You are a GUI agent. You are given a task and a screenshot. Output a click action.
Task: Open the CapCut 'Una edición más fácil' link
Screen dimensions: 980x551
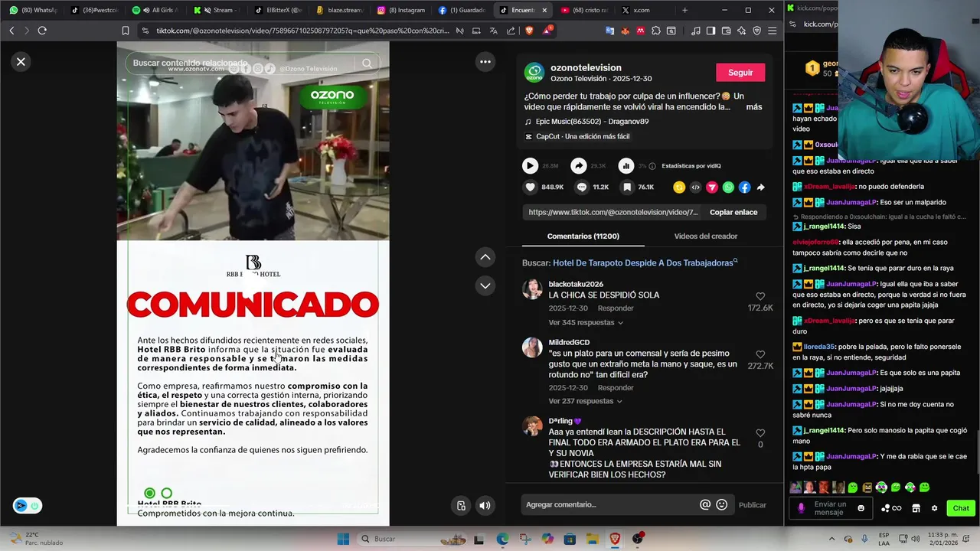583,136
